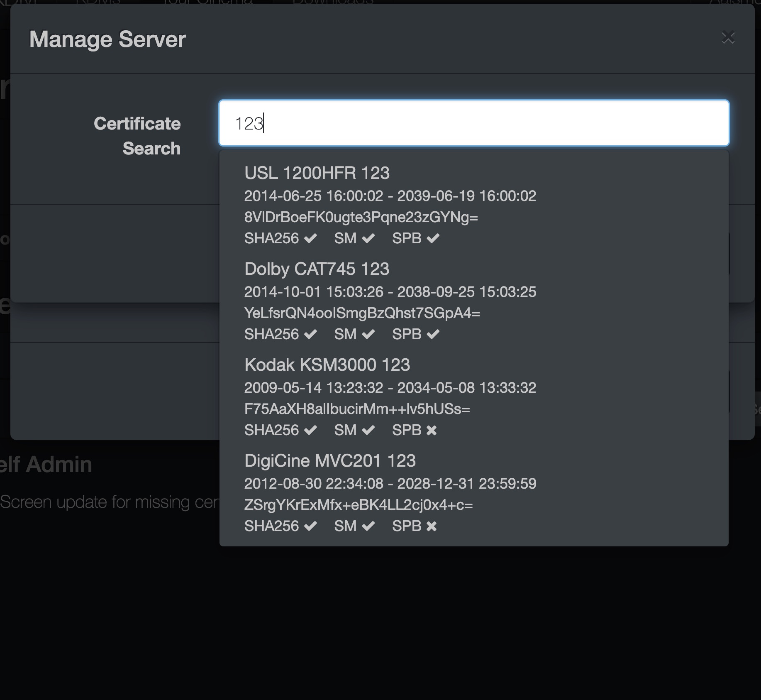Click USL validity dates 2014-06-25 to 2039-06-19

[390, 196]
